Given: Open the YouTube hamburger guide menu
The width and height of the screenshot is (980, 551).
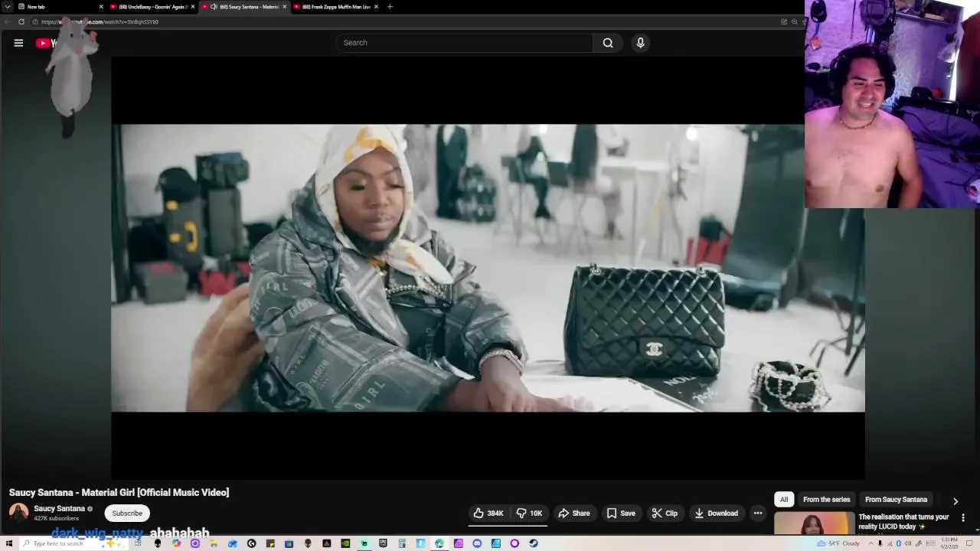Looking at the screenshot, I should (x=18, y=43).
